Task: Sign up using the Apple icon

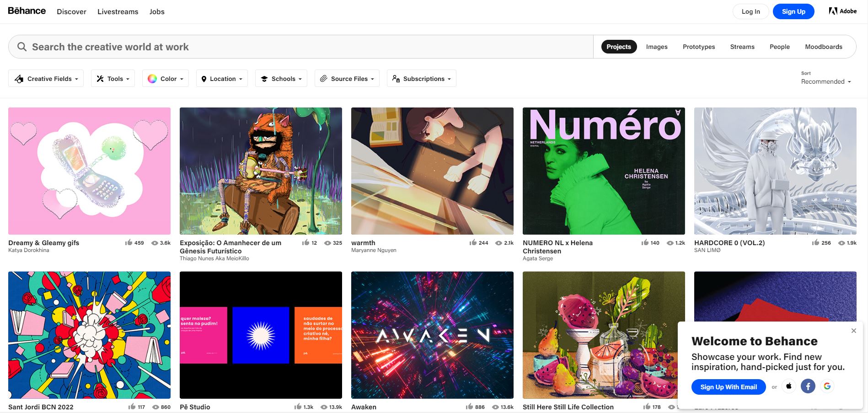Action: point(788,386)
